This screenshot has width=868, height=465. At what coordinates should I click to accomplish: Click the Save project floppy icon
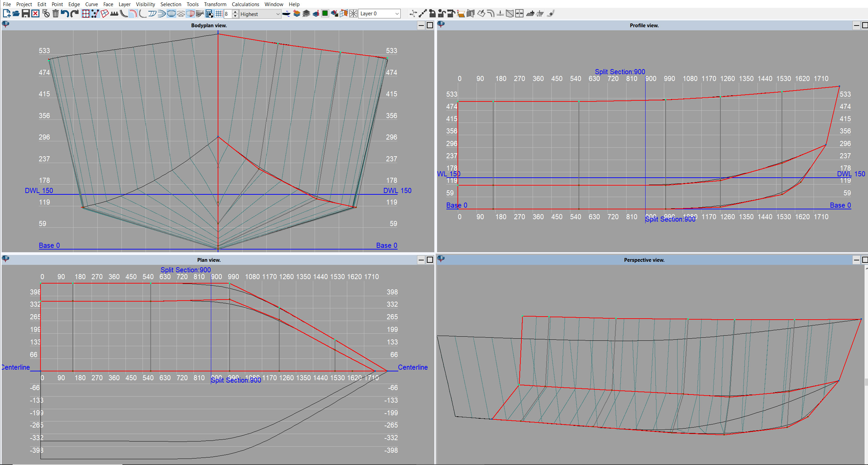[x=26, y=14]
